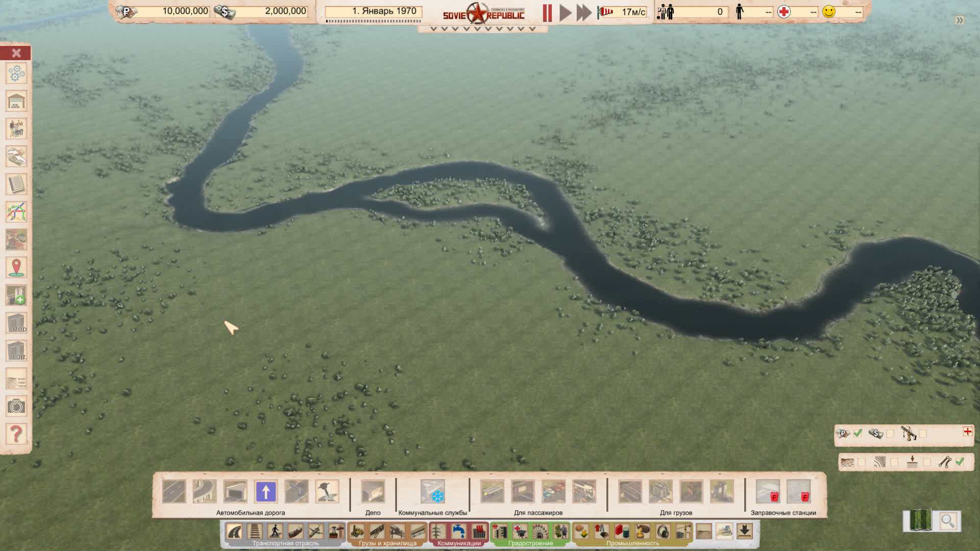Screen dimensions: 980x551
Task: Expand options with the red plus
Action: pos(968,432)
